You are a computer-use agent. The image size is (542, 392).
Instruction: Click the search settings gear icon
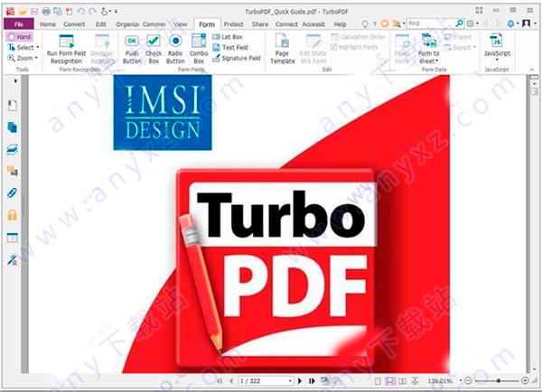tap(470, 23)
